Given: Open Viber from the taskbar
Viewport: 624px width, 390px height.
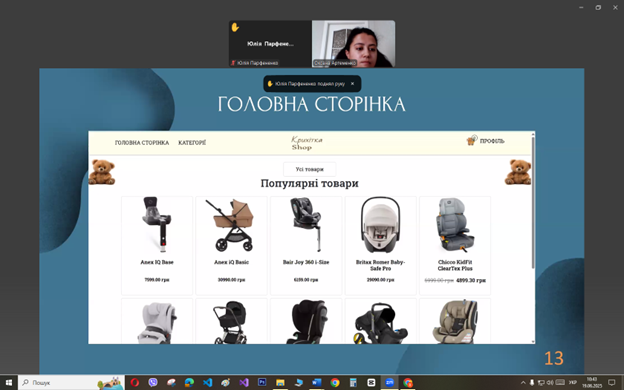Looking at the screenshot, I should point(153,382).
